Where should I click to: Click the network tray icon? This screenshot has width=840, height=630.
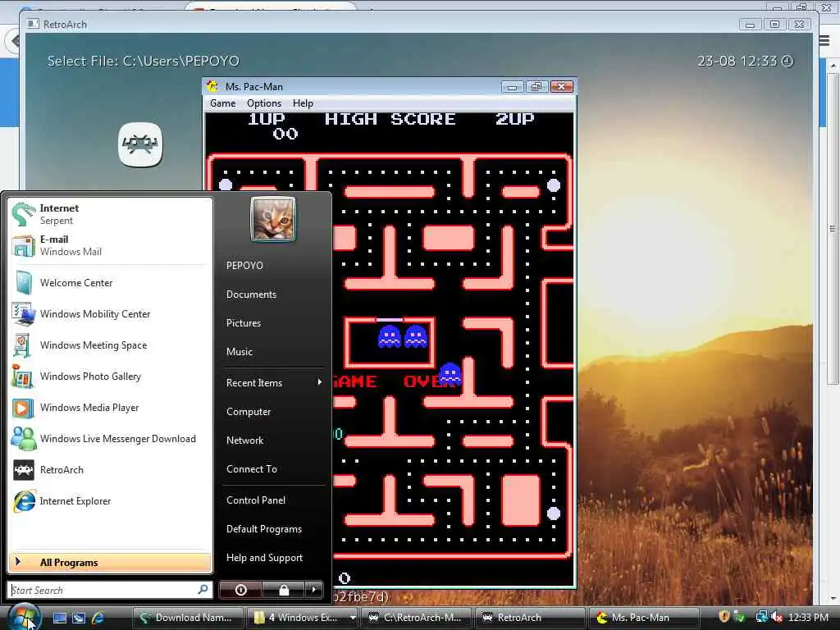761,617
